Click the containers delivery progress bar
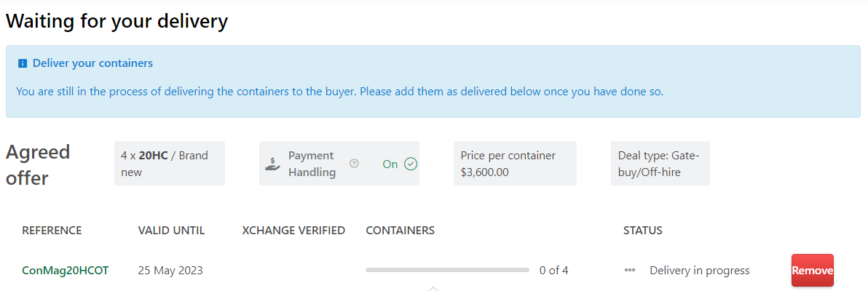 click(x=447, y=270)
